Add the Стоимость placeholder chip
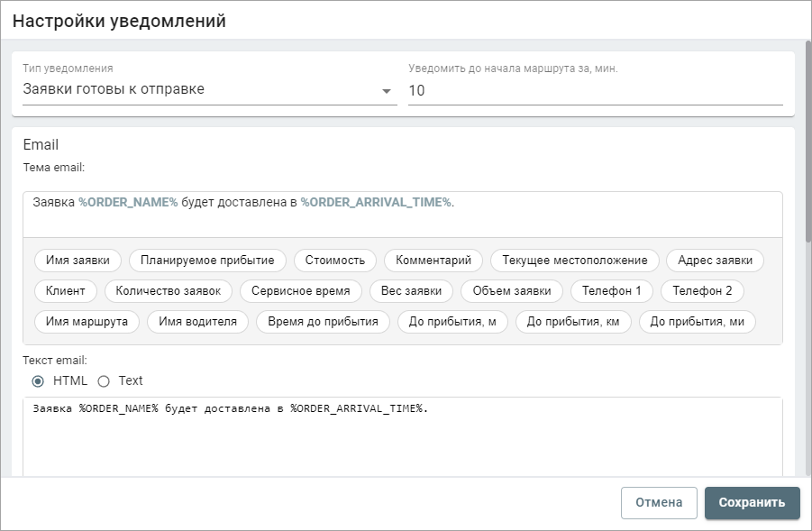Screen dimensions: 812x531 coord(335,260)
